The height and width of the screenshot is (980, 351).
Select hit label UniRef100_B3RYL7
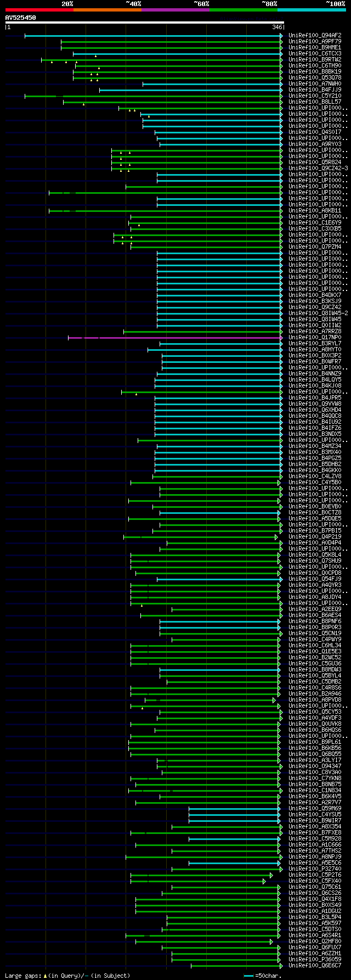coord(315,344)
